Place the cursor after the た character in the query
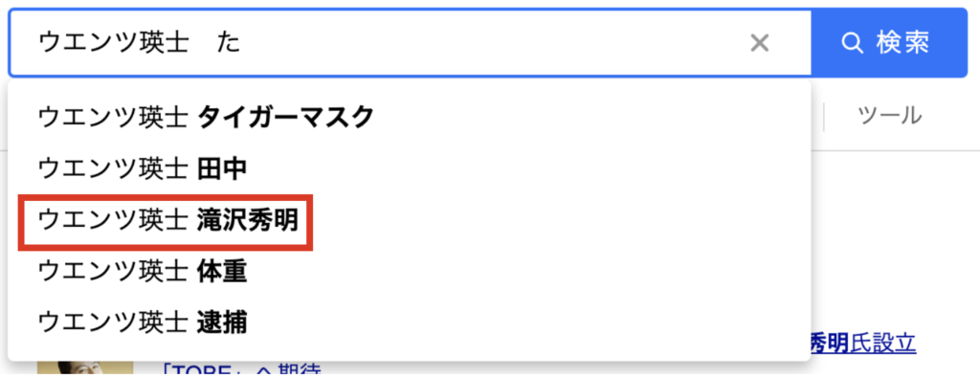980x378 pixels. click(242, 43)
